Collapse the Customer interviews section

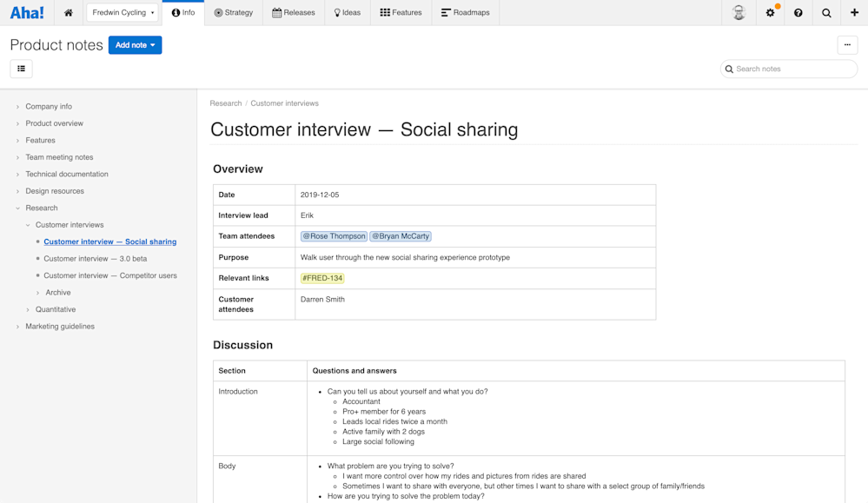[x=29, y=224]
